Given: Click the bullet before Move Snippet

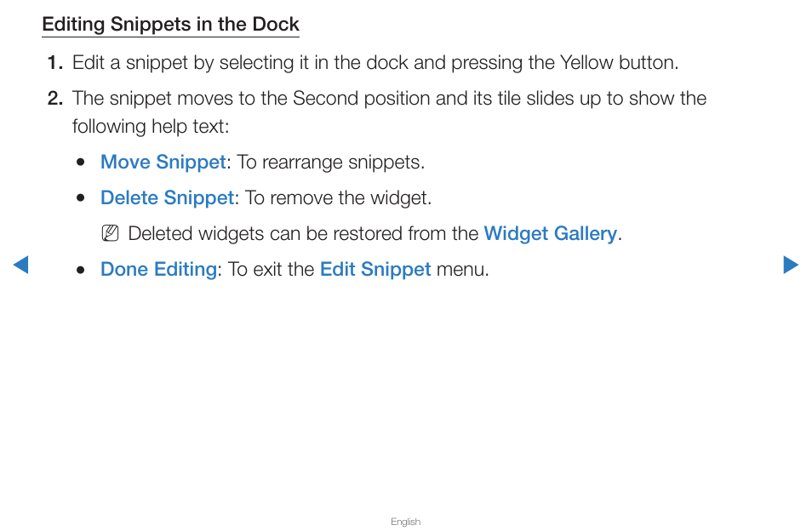Looking at the screenshot, I should click(x=80, y=162).
